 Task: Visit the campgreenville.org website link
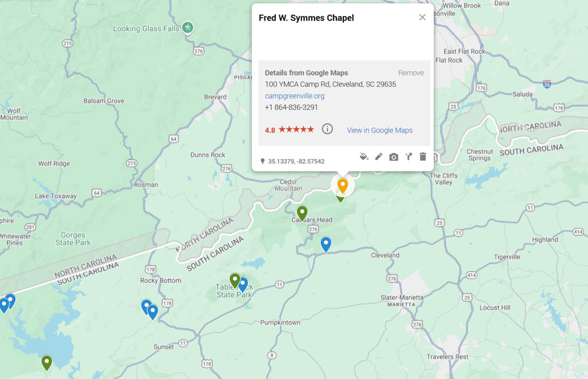click(x=294, y=96)
